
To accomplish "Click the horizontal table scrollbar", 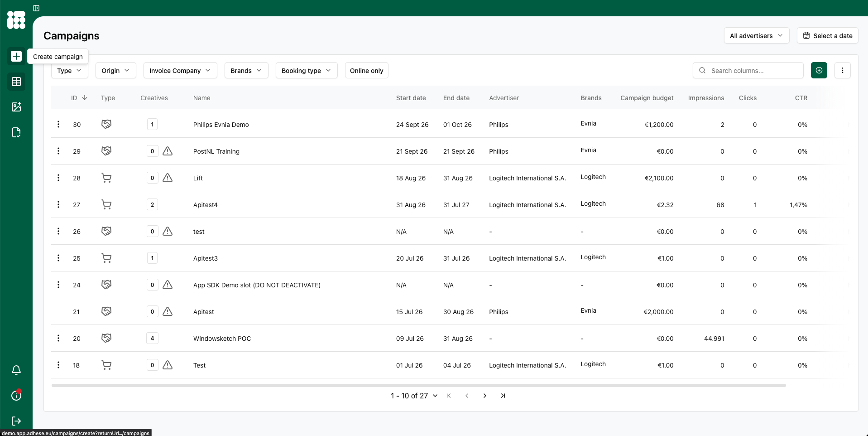I will tap(419, 385).
